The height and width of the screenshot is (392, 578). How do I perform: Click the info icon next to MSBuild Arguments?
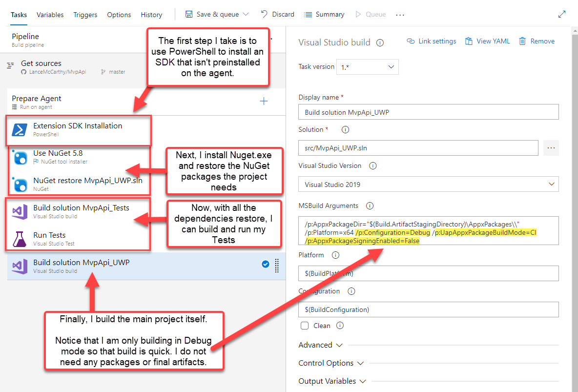370,206
